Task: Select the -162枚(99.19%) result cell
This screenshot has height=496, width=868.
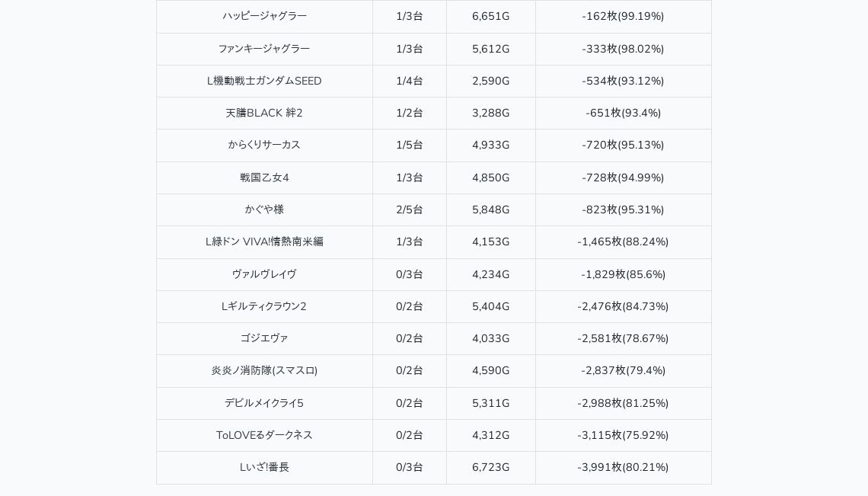Action: pyautogui.click(x=623, y=17)
